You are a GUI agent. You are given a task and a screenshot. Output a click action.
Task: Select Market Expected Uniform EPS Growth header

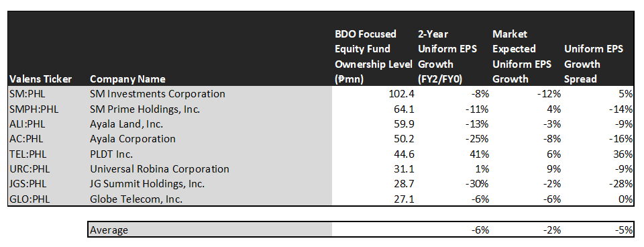click(x=522, y=56)
